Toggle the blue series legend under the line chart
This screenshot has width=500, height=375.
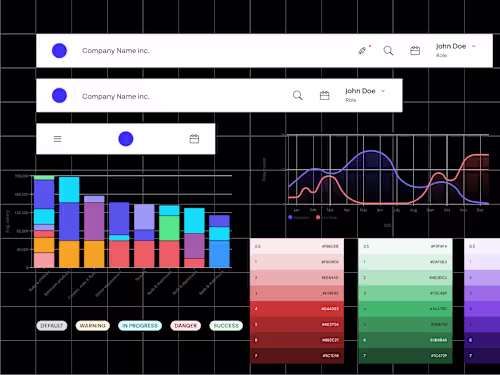(x=299, y=217)
